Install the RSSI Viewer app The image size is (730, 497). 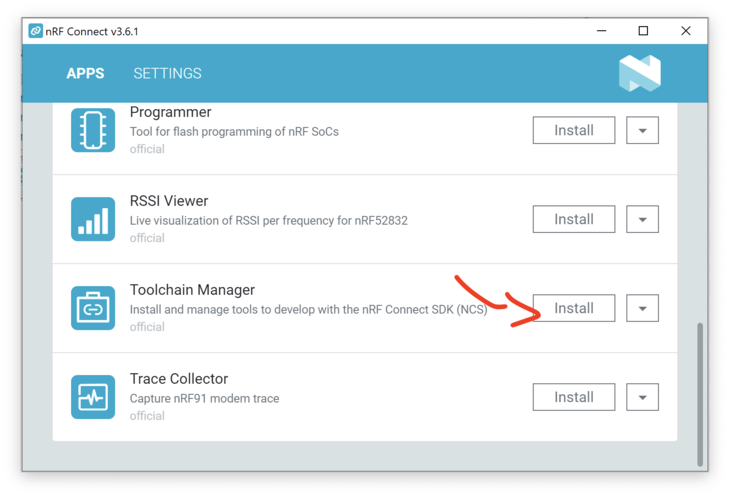[x=574, y=219]
